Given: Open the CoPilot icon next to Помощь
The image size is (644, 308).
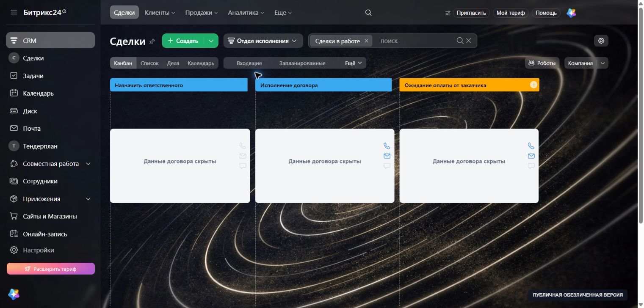Looking at the screenshot, I should [571, 13].
